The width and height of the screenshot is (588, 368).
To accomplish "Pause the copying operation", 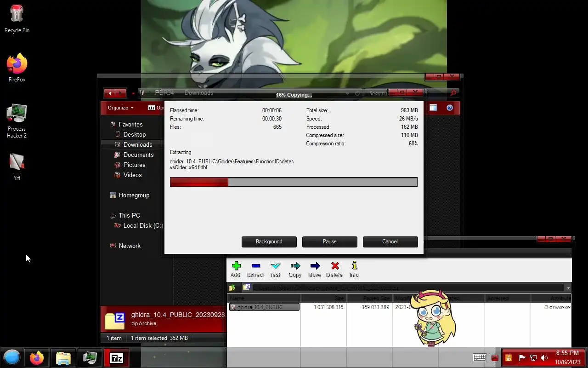I will click(330, 241).
